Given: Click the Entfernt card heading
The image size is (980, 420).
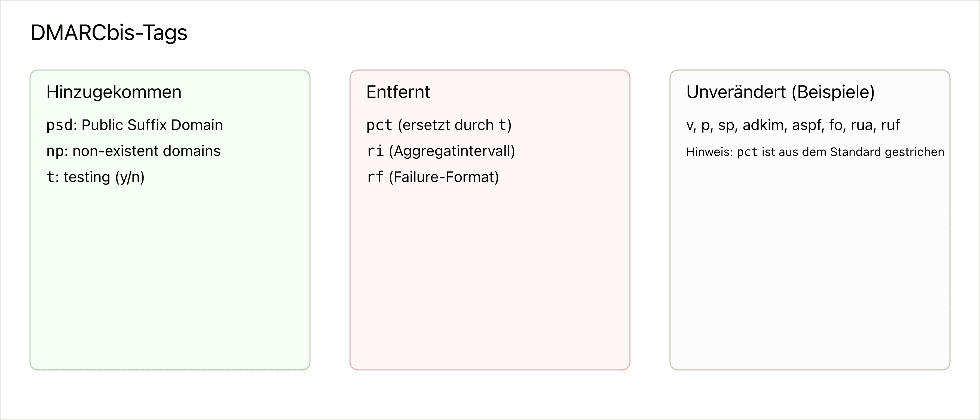Looking at the screenshot, I should pyautogui.click(x=398, y=92).
